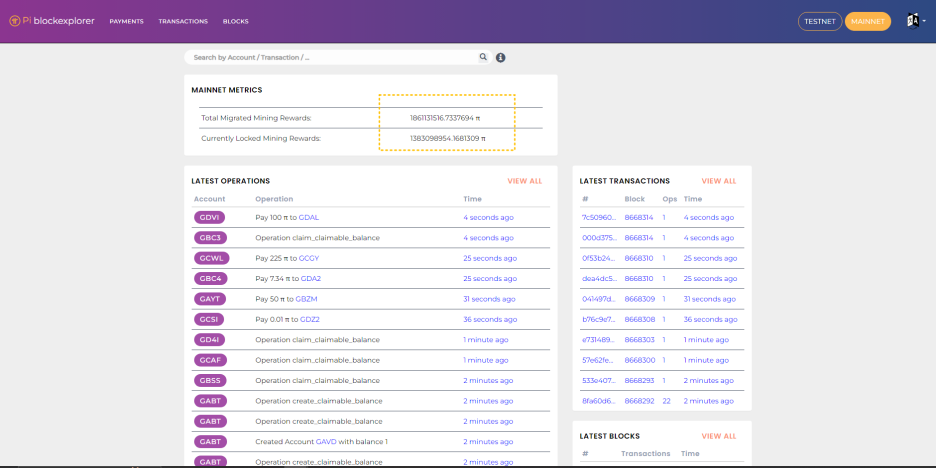The height and width of the screenshot is (468, 936).
Task: Select MAINNET METRICS heading
Action: (227, 90)
